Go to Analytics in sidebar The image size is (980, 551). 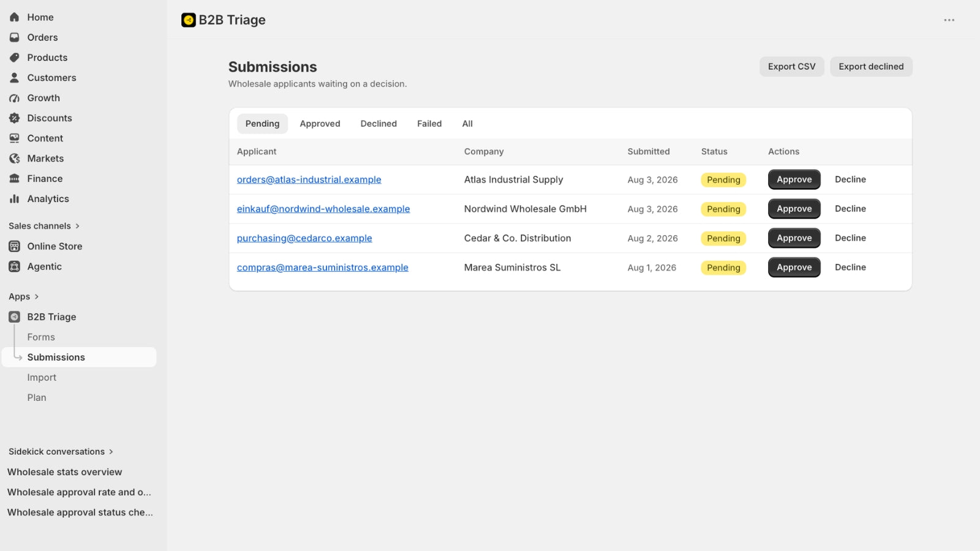[48, 199]
